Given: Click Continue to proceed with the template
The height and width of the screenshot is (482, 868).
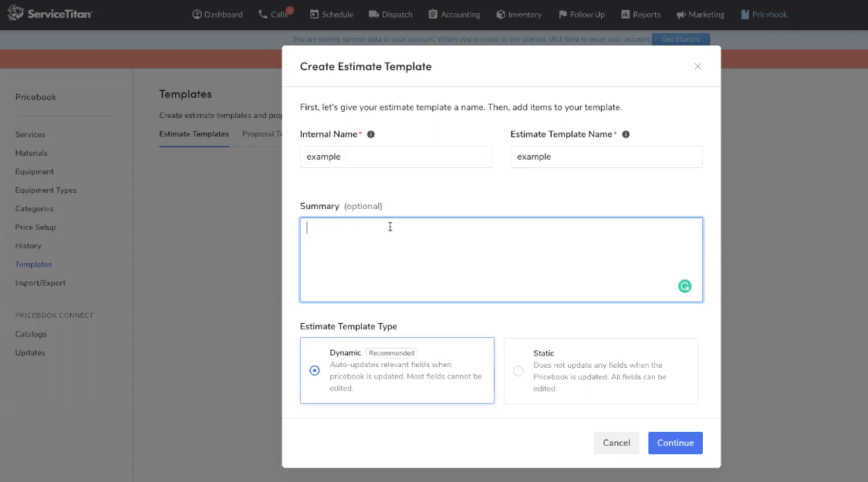Looking at the screenshot, I should tap(675, 443).
